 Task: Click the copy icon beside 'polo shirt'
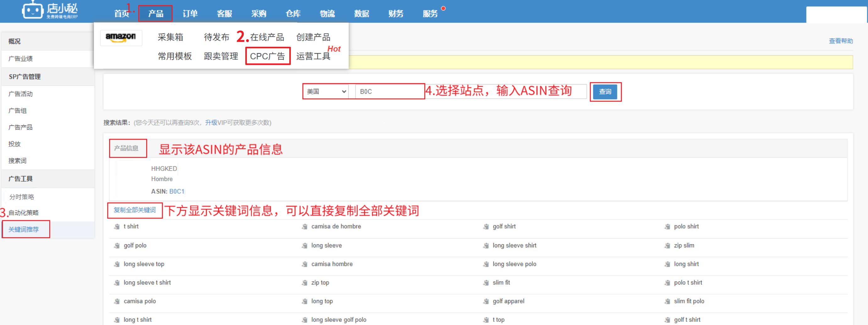pos(667,227)
